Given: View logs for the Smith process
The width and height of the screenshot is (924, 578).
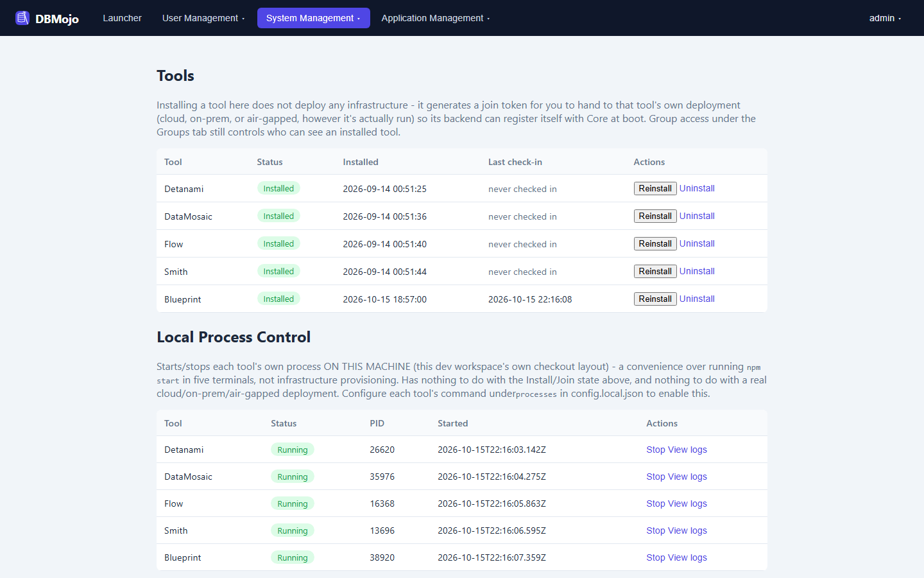Looking at the screenshot, I should tap(687, 530).
